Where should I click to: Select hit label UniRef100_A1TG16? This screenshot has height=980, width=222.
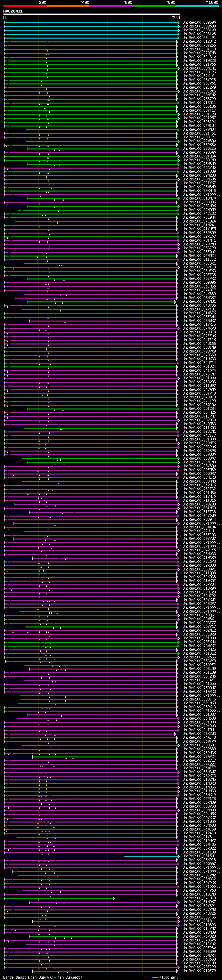(199, 500)
